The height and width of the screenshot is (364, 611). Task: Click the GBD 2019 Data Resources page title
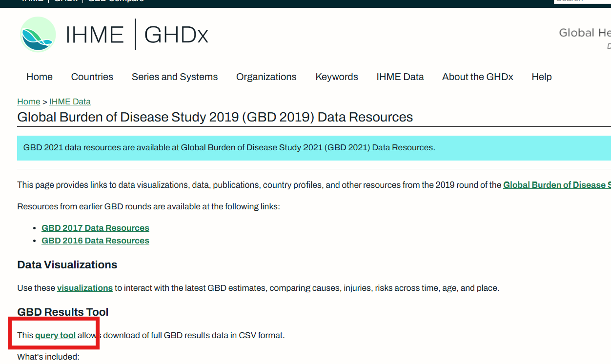click(x=215, y=117)
